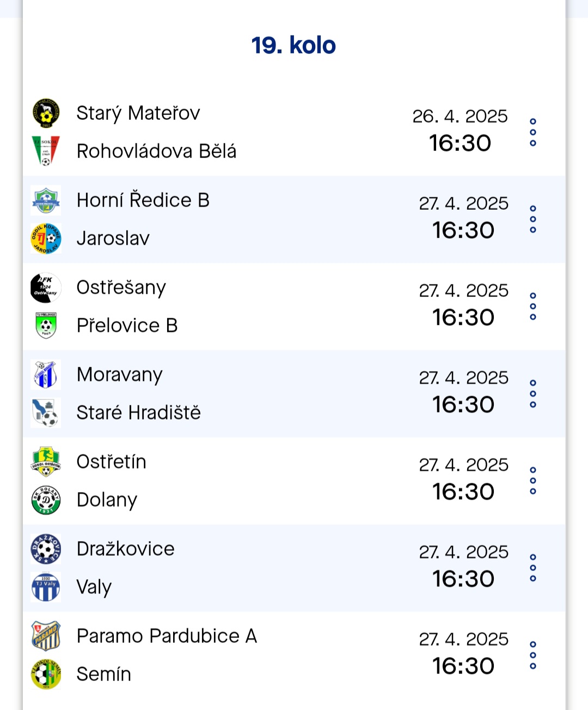Open three-dot menu for Moravany match
Image resolution: width=588 pixels, height=710 pixels.
(x=533, y=394)
